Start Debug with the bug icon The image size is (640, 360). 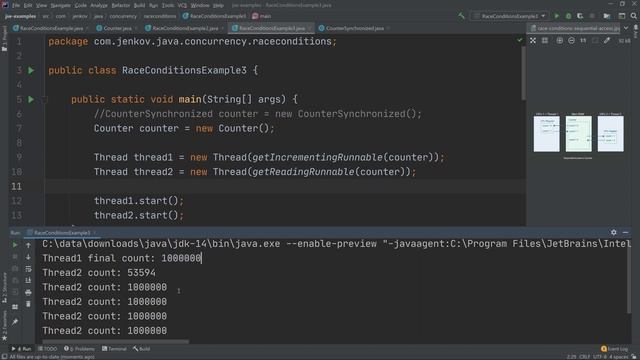click(x=568, y=16)
